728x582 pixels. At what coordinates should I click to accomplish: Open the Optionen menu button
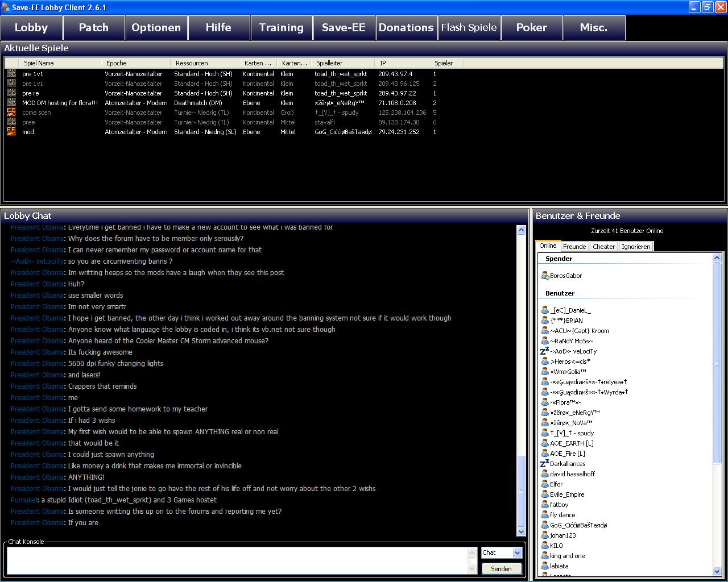(x=156, y=28)
